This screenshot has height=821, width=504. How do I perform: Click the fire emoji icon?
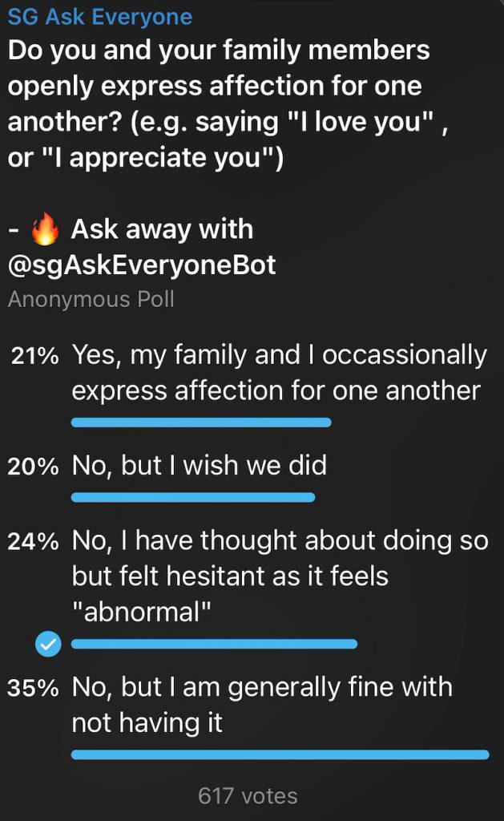pos(46,231)
